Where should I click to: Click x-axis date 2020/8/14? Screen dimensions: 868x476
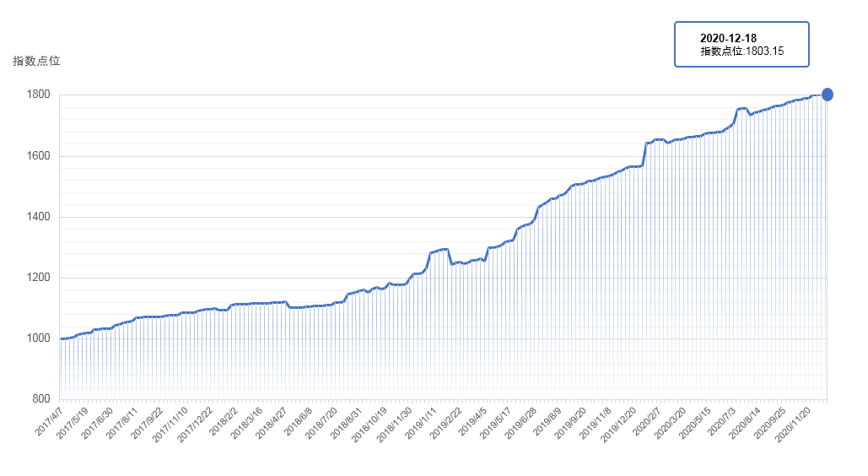tap(745, 424)
